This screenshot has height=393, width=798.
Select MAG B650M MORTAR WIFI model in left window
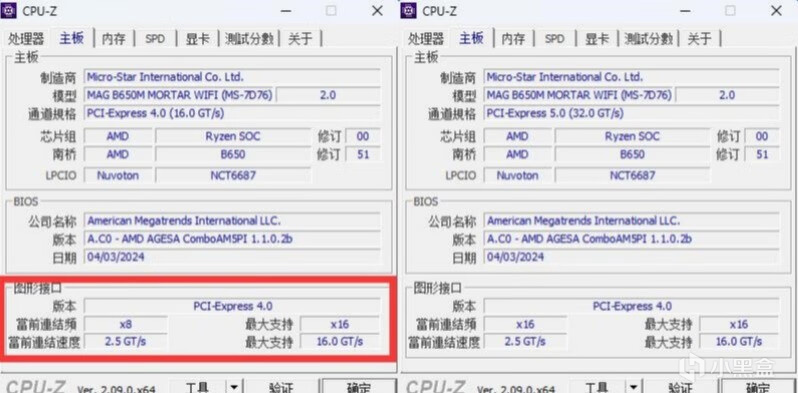click(x=179, y=95)
